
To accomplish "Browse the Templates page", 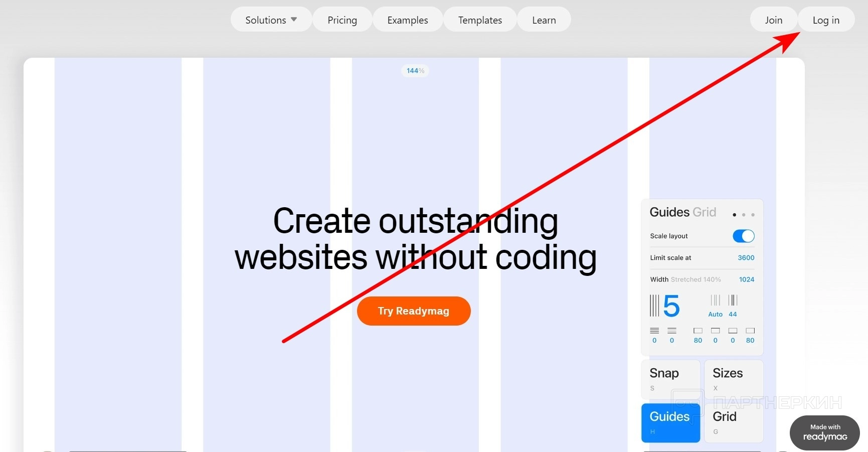I will click(x=480, y=20).
